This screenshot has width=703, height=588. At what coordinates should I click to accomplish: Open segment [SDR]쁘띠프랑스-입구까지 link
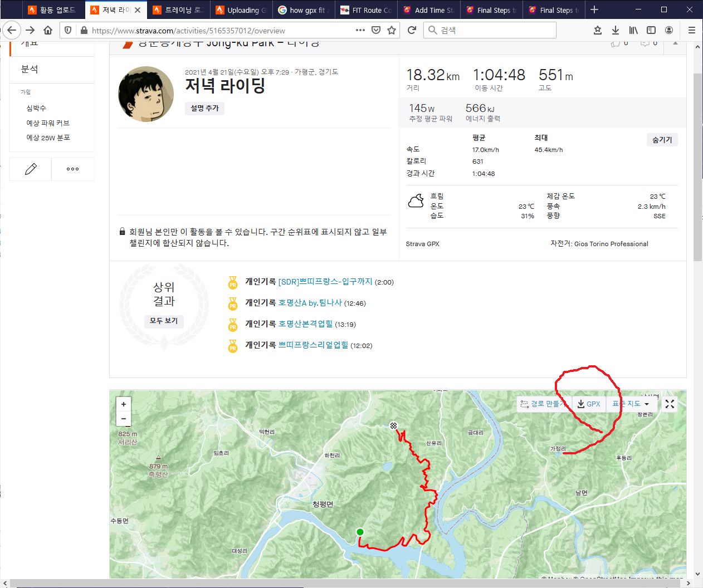point(325,282)
